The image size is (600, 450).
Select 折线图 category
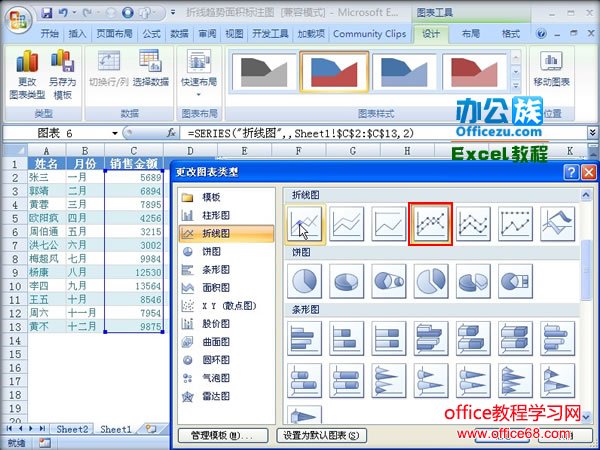(x=227, y=233)
